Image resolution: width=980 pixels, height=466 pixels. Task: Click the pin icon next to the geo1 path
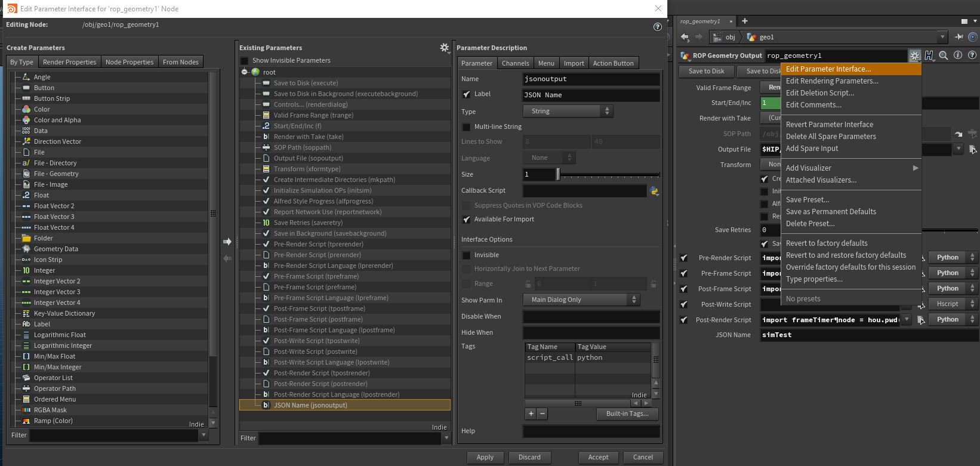[959, 37]
